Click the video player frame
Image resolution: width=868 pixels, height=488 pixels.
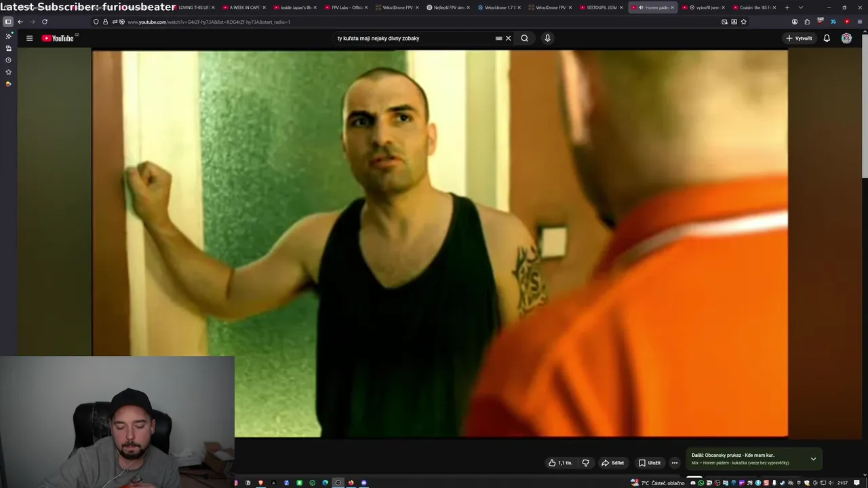point(440,243)
